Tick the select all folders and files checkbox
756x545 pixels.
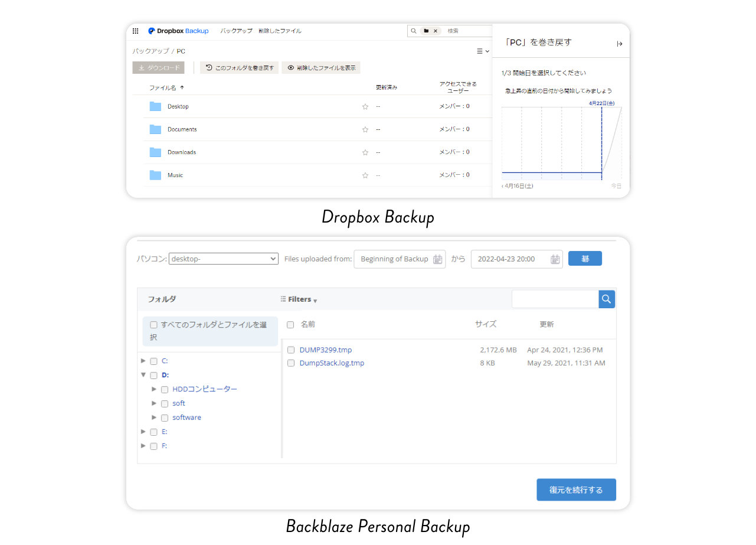(x=154, y=325)
